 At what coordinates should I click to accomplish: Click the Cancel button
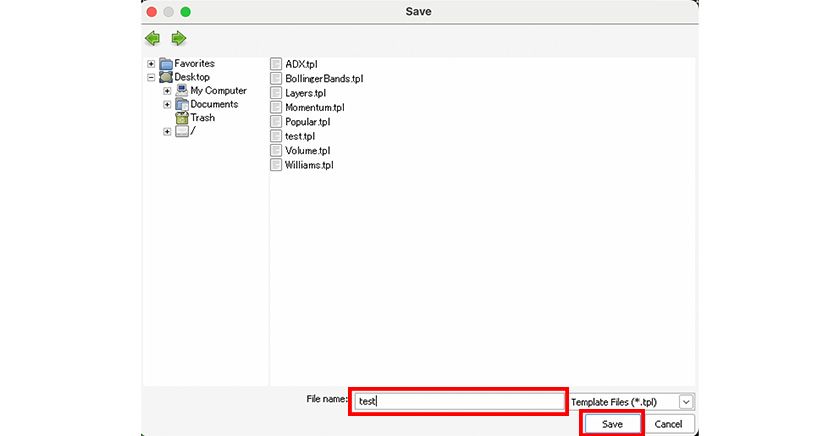tap(668, 424)
